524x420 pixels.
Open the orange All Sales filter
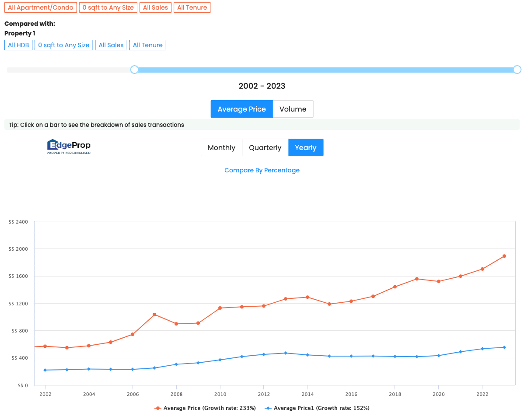click(x=155, y=7)
